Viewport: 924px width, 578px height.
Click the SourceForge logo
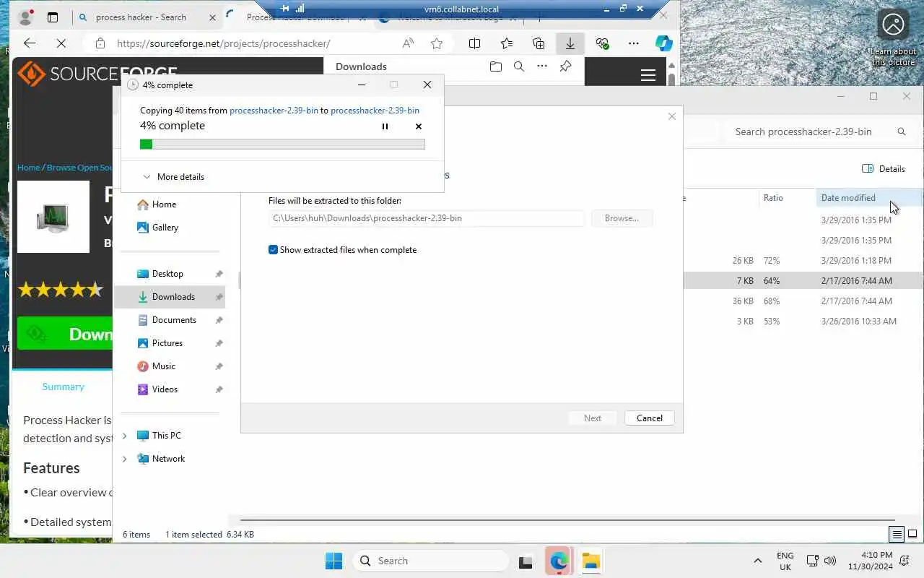[x=97, y=73]
